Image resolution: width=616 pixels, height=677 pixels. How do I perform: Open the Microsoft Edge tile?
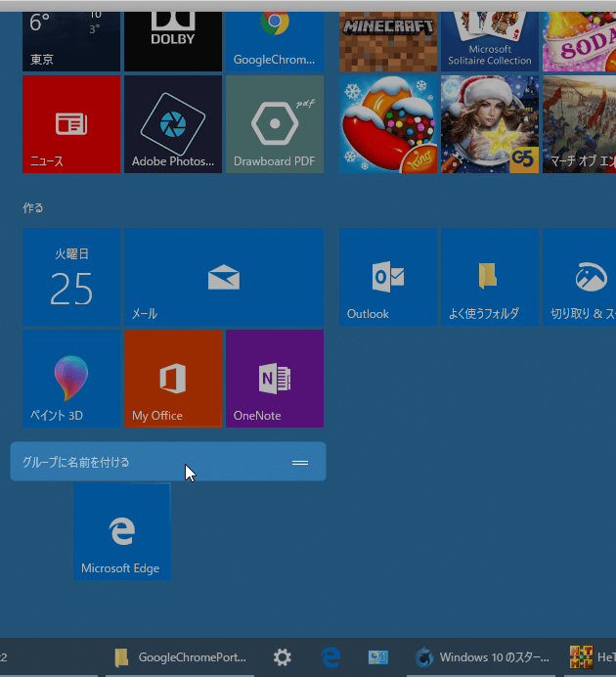122,531
